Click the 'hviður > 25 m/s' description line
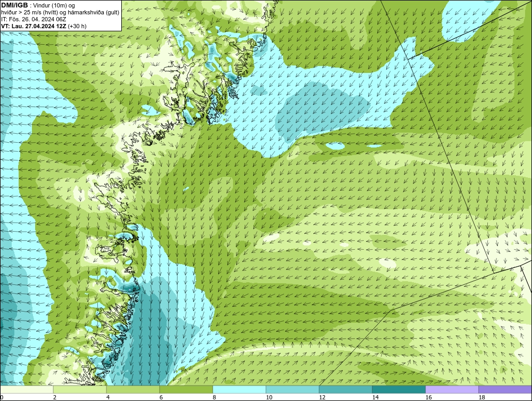 (60, 13)
